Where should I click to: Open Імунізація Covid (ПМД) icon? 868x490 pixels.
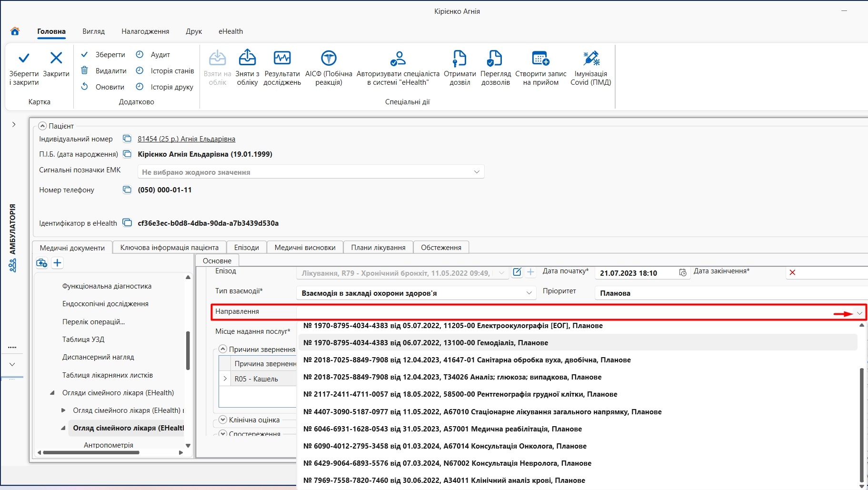coord(591,58)
